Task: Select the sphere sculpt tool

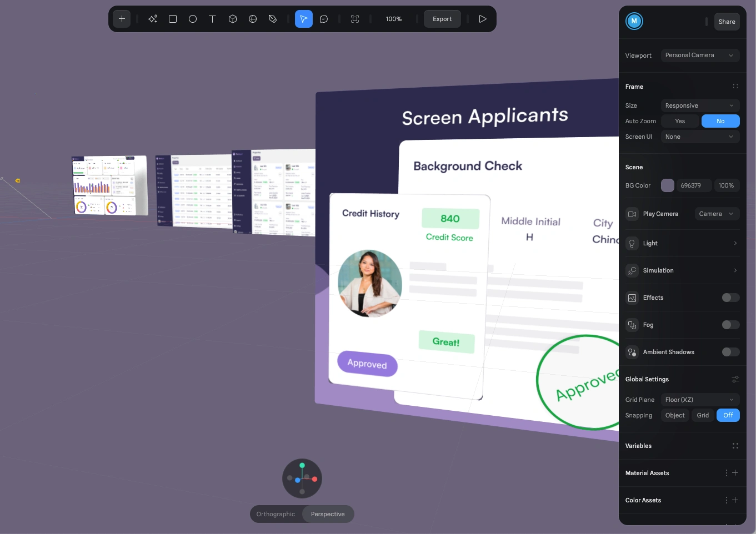Action: click(253, 19)
